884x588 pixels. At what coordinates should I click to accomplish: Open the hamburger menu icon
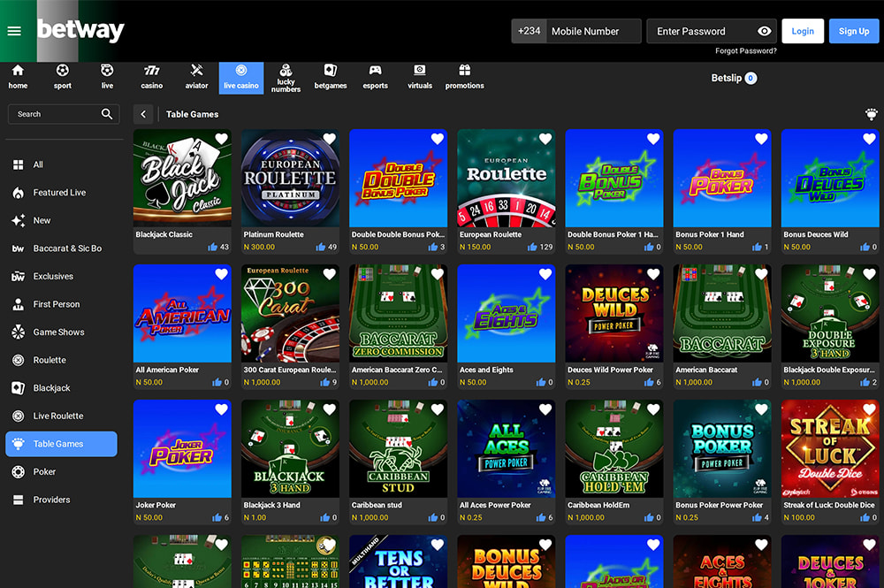(14, 31)
